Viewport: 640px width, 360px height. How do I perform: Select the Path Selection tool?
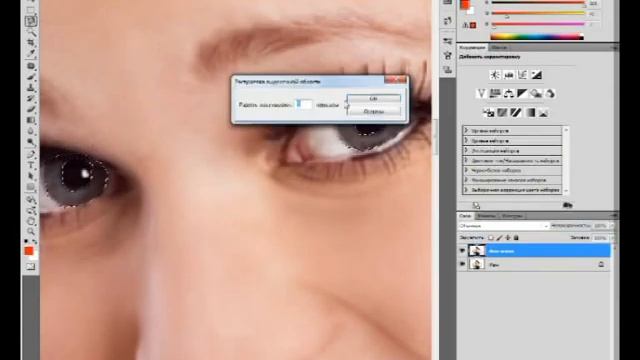(x=31, y=177)
